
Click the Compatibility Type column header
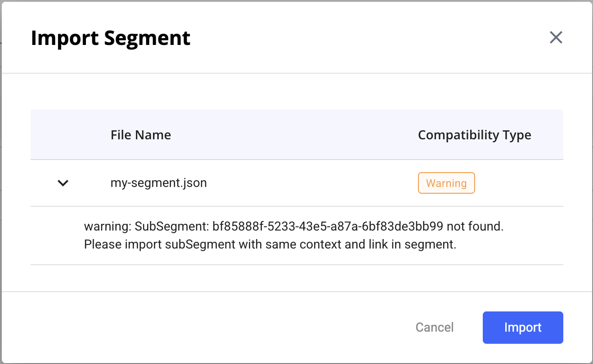(x=474, y=135)
